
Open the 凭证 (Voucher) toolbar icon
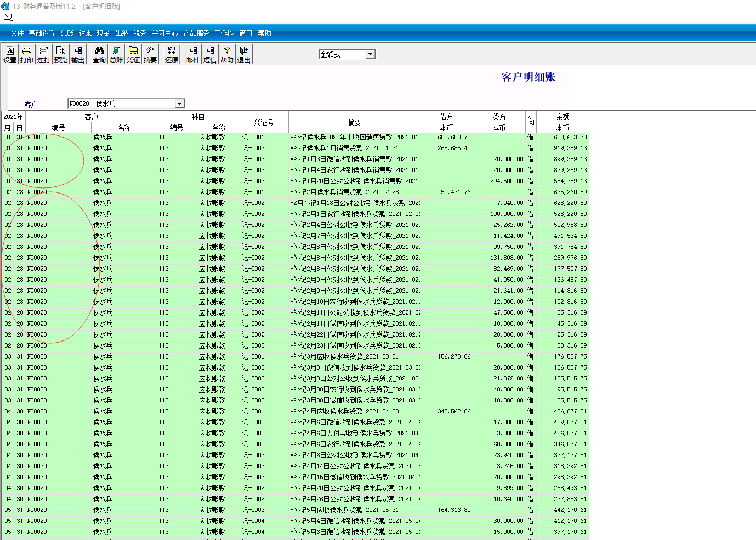133,54
